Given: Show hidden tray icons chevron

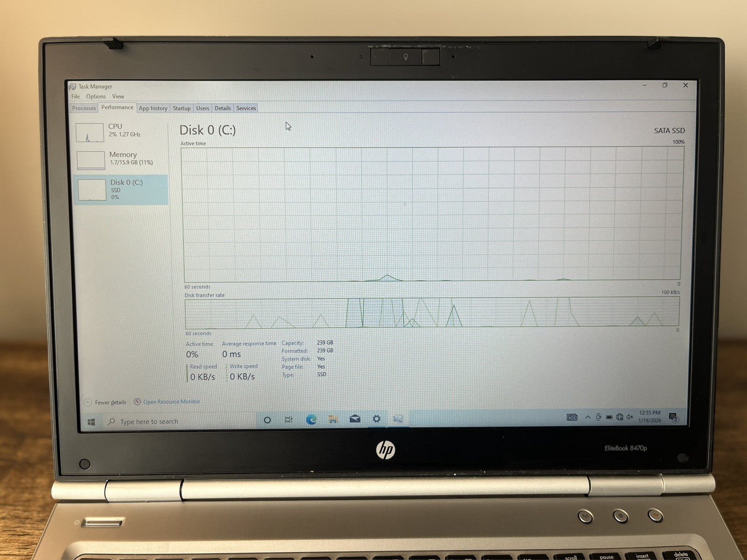Looking at the screenshot, I should 588,417.
